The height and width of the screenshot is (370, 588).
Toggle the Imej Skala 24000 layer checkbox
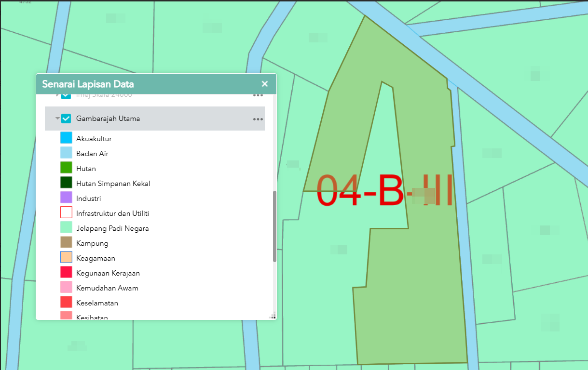point(67,96)
